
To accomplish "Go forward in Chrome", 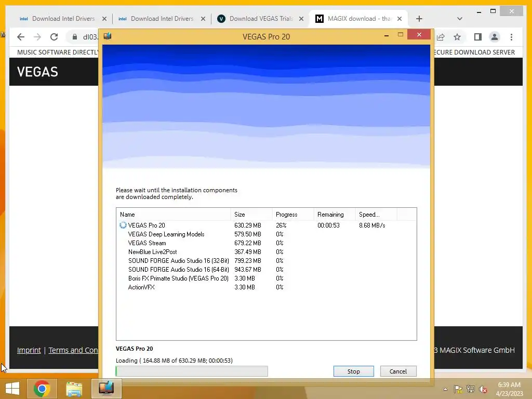I will [x=37, y=37].
